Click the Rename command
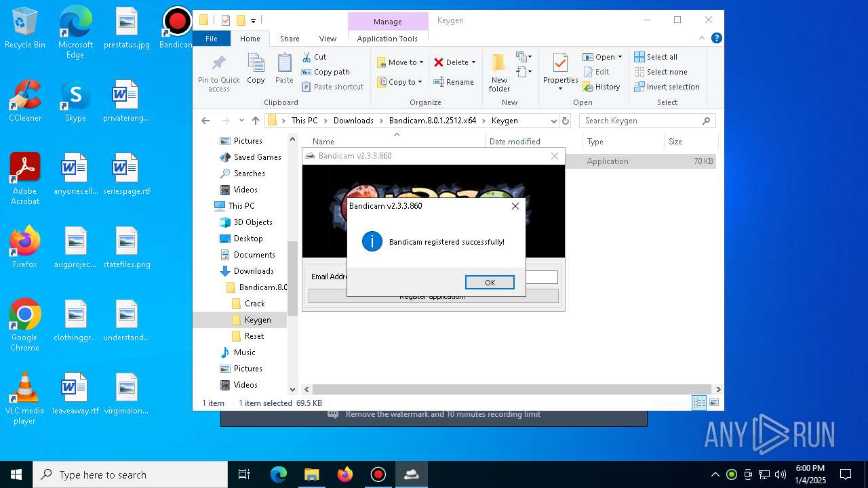This screenshot has width=868, height=488. coord(454,82)
